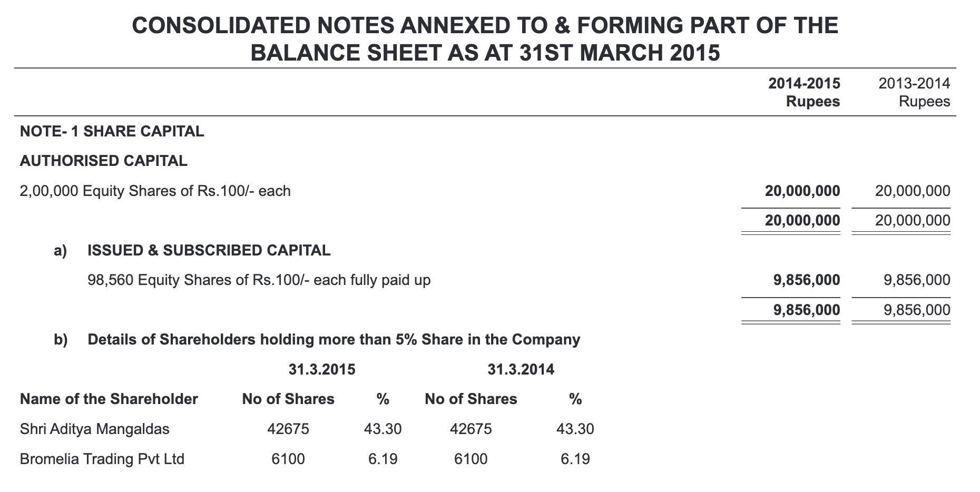Screen dimensions: 980x492
Task: Click the 98,560 Equity Shares line
Action: coord(259,280)
